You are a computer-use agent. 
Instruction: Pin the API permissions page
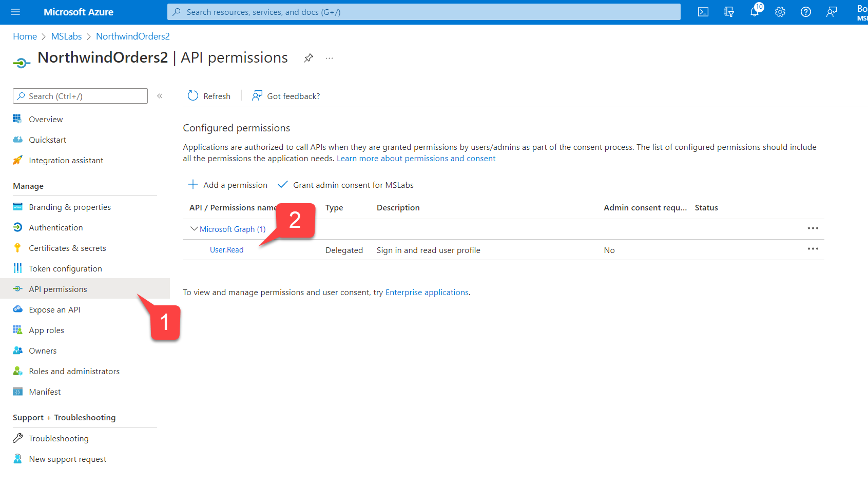coord(308,58)
